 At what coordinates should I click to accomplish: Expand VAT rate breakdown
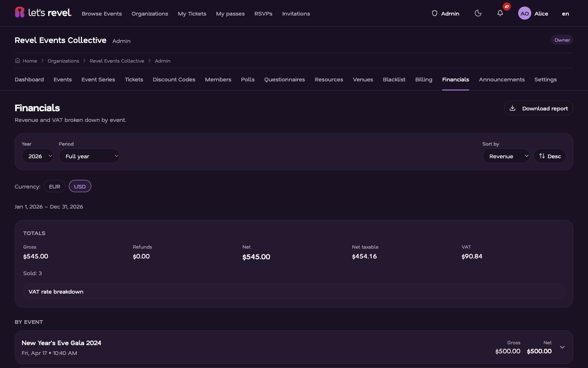pos(294,292)
